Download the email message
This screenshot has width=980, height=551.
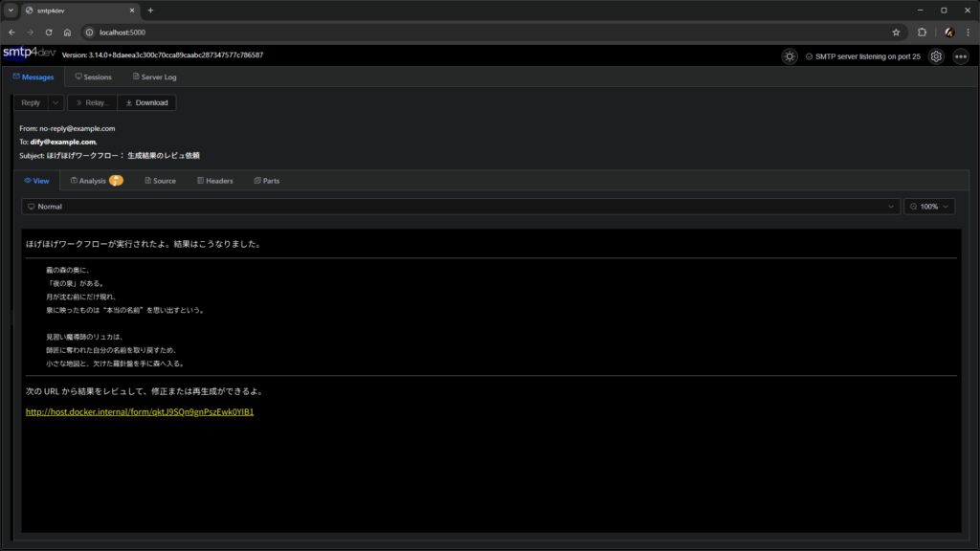click(x=146, y=102)
